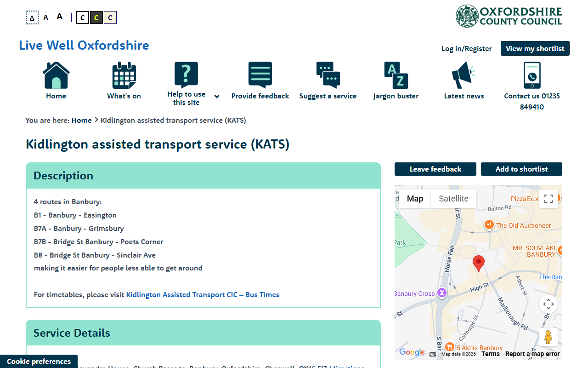
Task: Click the Banbury Cross landmark marker
Action: click(x=442, y=293)
